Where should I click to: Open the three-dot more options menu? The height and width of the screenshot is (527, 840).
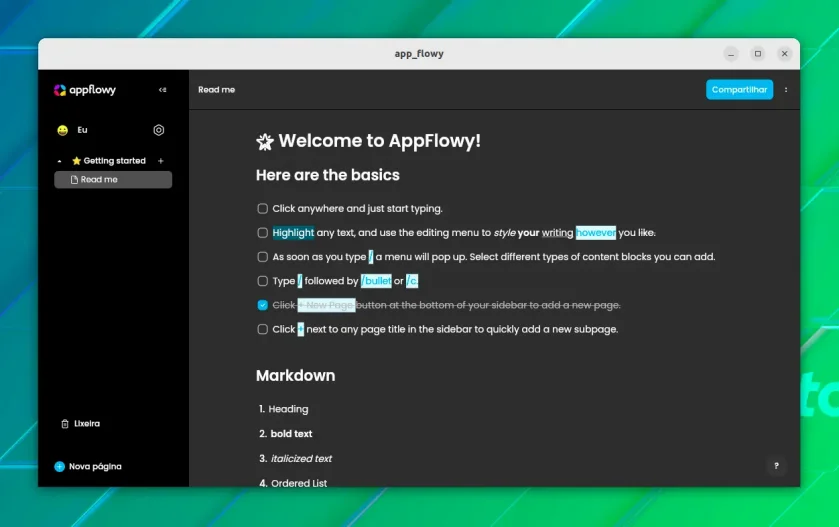click(x=786, y=90)
